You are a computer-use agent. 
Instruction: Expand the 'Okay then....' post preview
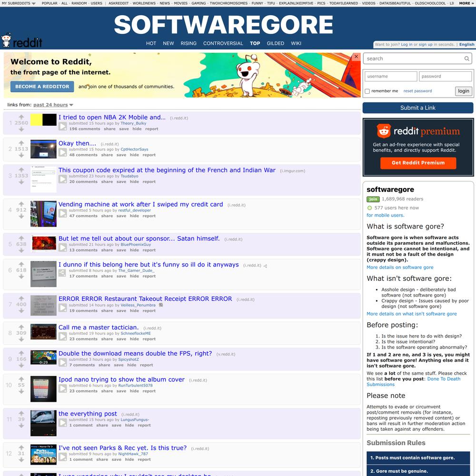point(62,152)
